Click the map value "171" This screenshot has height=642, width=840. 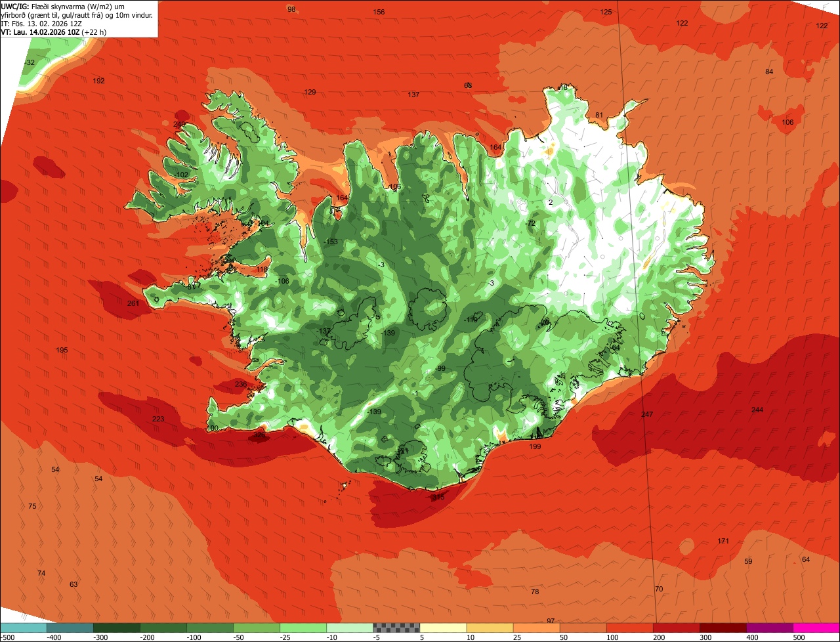723,541
